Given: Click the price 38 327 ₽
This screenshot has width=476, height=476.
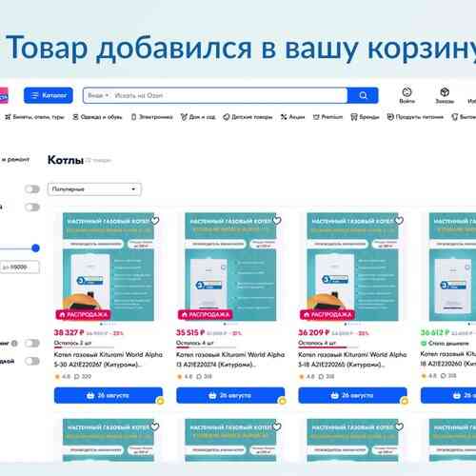Looking at the screenshot, I should tap(69, 332).
